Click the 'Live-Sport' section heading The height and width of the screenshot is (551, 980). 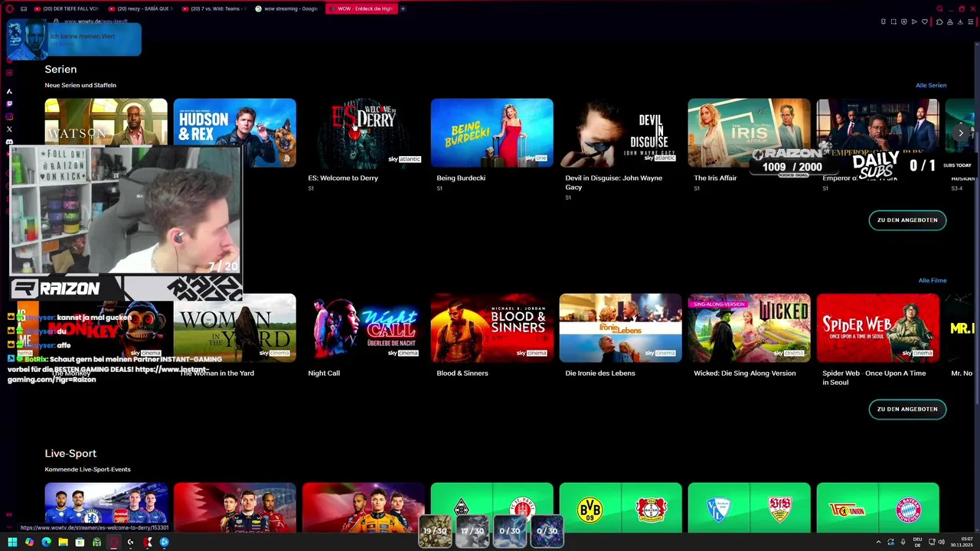point(70,454)
